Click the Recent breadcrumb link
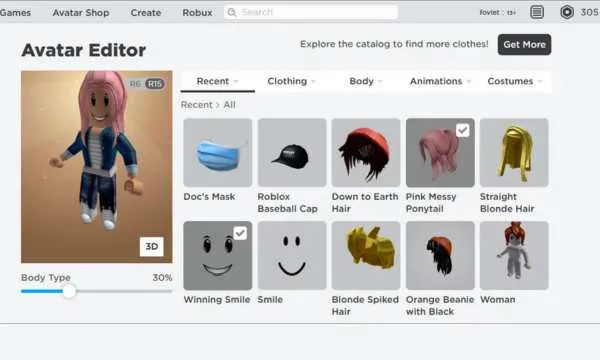The width and height of the screenshot is (600, 360). pos(196,105)
